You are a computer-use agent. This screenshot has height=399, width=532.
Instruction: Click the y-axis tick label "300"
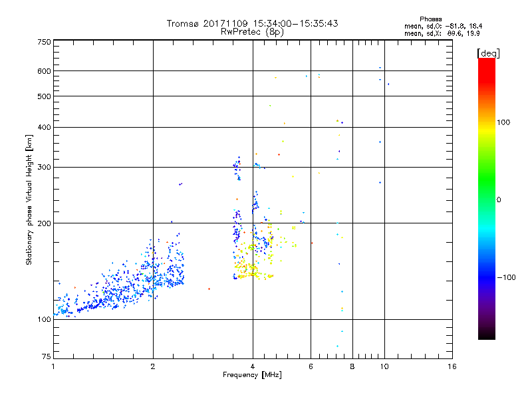point(44,168)
